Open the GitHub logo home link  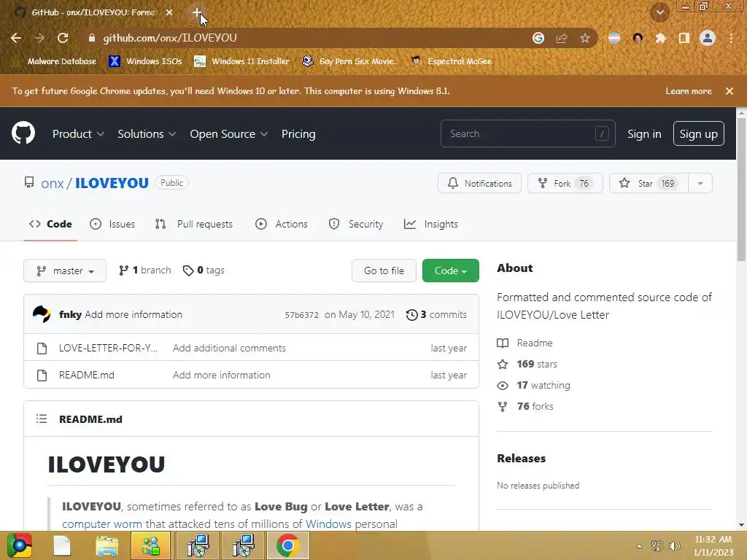click(x=23, y=133)
